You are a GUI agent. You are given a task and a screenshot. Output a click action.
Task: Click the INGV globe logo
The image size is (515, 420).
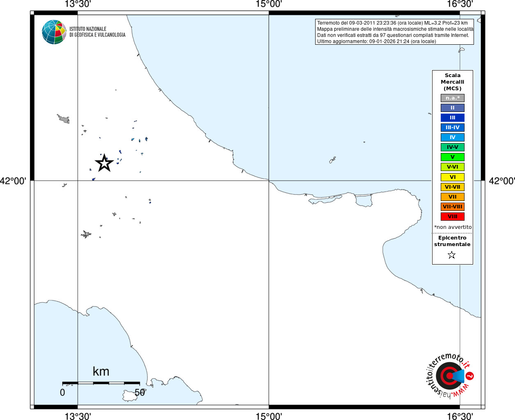click(x=54, y=32)
